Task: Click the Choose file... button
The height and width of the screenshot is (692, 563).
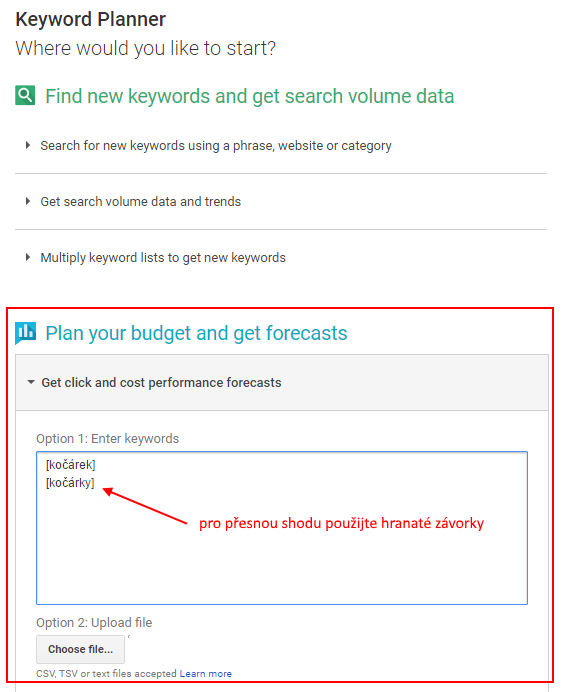Action: (x=80, y=649)
